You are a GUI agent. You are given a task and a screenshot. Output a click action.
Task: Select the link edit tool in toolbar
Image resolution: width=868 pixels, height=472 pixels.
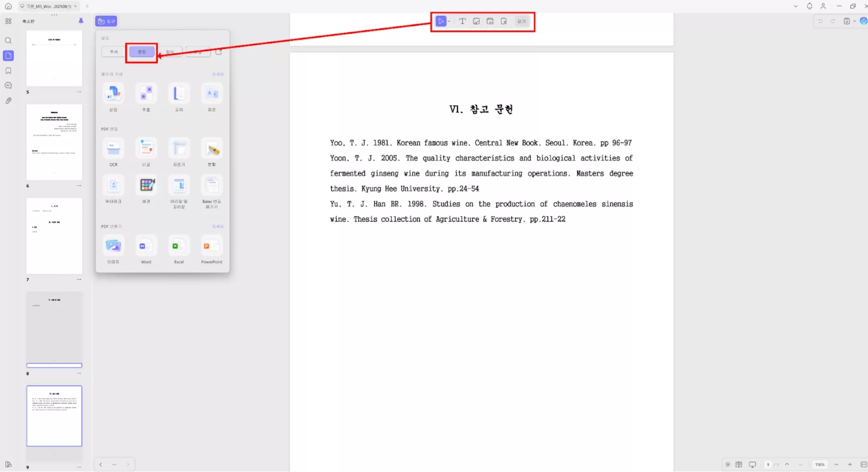point(490,21)
